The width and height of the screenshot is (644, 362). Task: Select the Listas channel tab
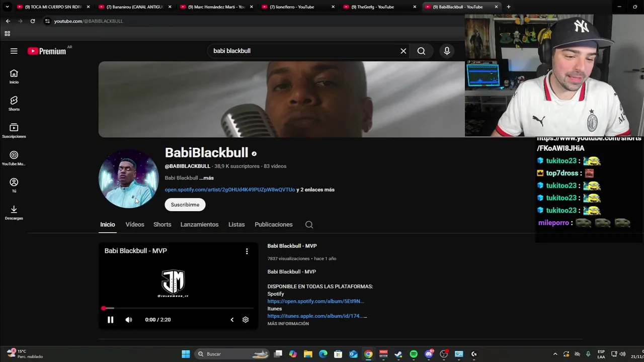(236, 225)
